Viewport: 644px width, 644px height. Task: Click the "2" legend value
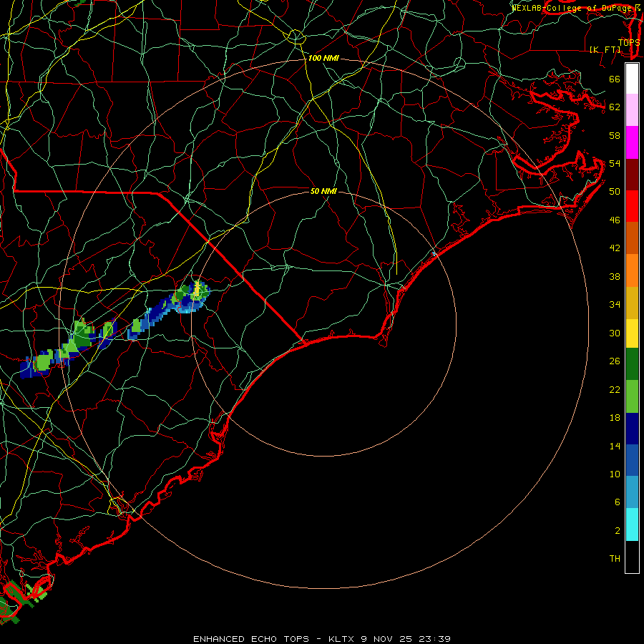pyautogui.click(x=618, y=531)
